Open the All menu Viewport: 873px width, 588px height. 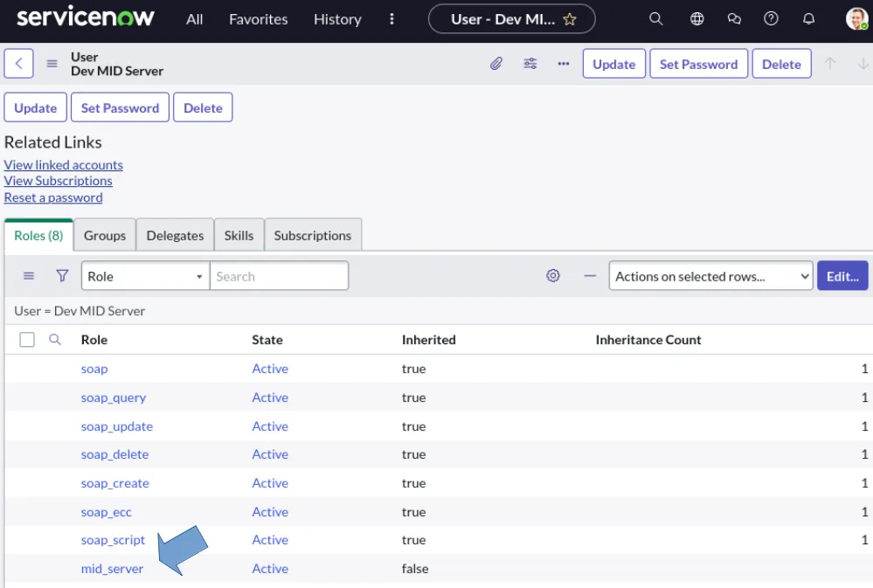coord(194,19)
